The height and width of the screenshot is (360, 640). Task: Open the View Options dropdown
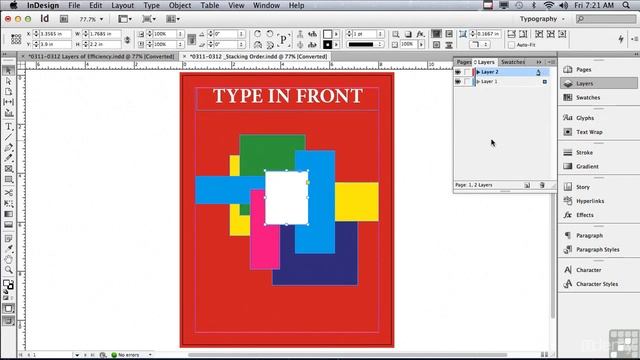pos(124,19)
